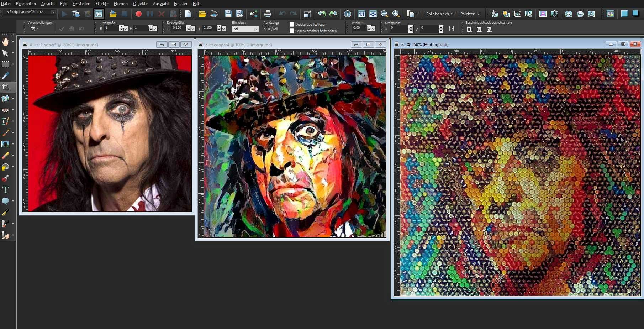Toggle Seitenverhältnis beibehalten checkbox
Screen dimensions: 644x329
point(292,31)
